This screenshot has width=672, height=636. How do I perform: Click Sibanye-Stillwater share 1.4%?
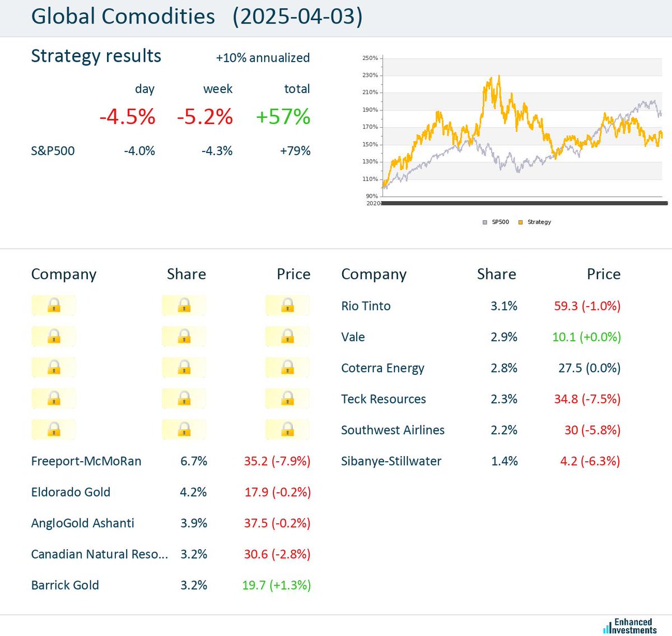coord(503,461)
